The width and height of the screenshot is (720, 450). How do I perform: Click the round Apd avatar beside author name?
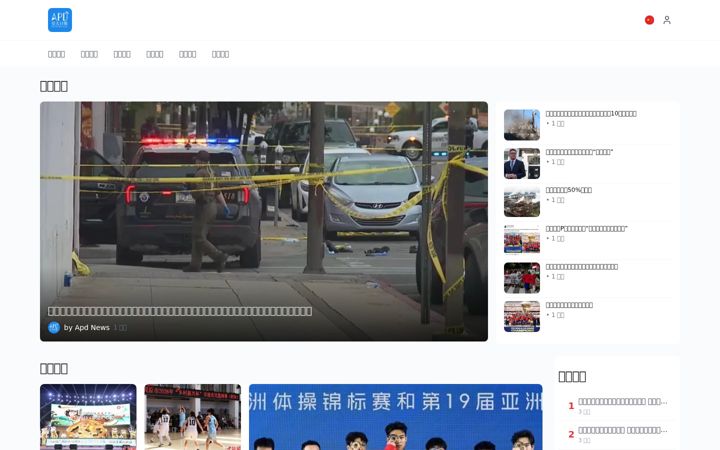click(54, 327)
